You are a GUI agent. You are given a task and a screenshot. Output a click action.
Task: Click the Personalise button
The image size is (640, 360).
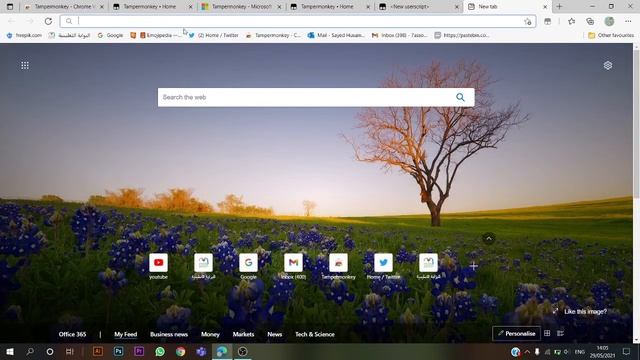516,333
